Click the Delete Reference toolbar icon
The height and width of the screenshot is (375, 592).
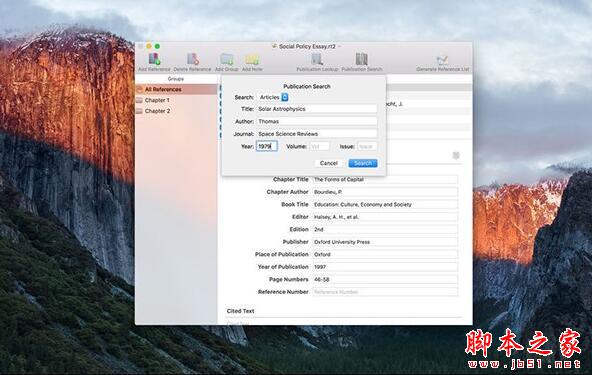point(193,59)
